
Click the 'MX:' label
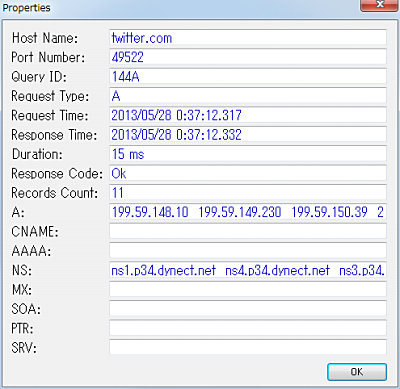click(x=22, y=289)
